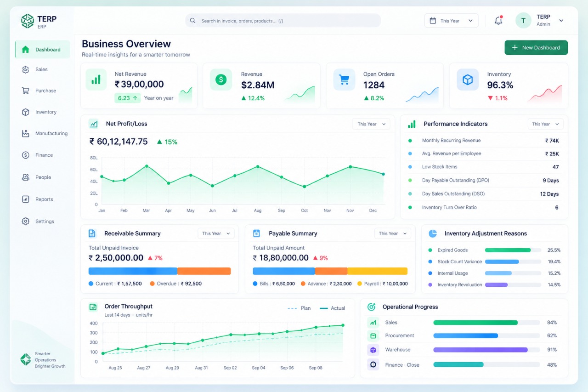This screenshot has width=588, height=392.
Task: Click the calendar icon in date filter
Action: click(433, 21)
